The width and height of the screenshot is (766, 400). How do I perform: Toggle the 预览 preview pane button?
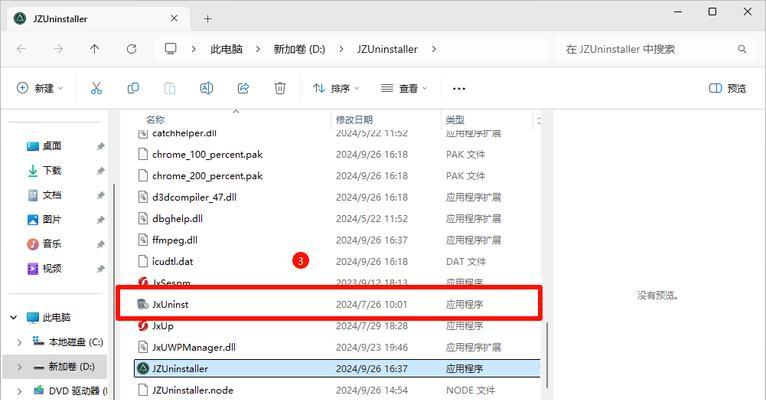[727, 88]
